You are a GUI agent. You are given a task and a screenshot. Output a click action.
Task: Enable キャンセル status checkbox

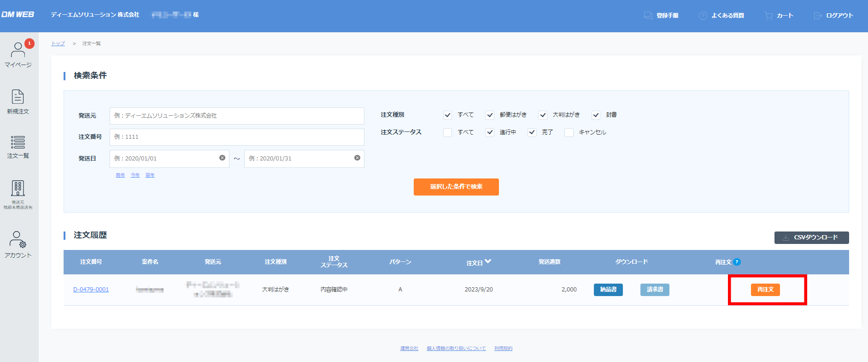tap(569, 132)
